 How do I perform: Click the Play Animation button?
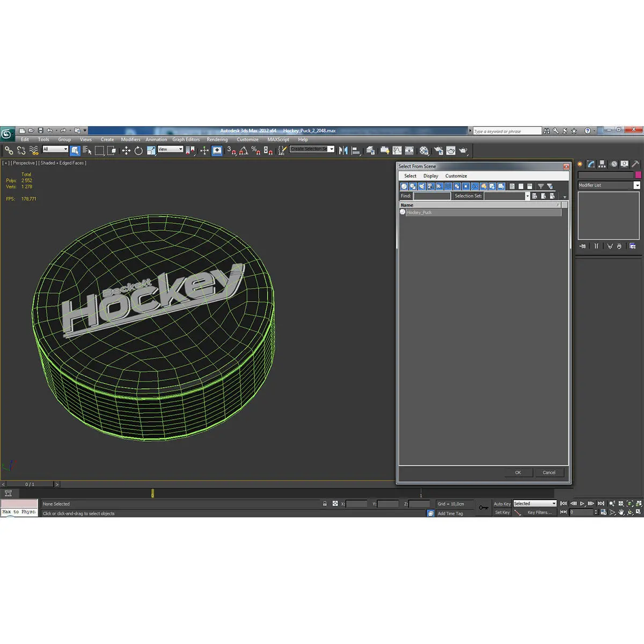(x=582, y=503)
